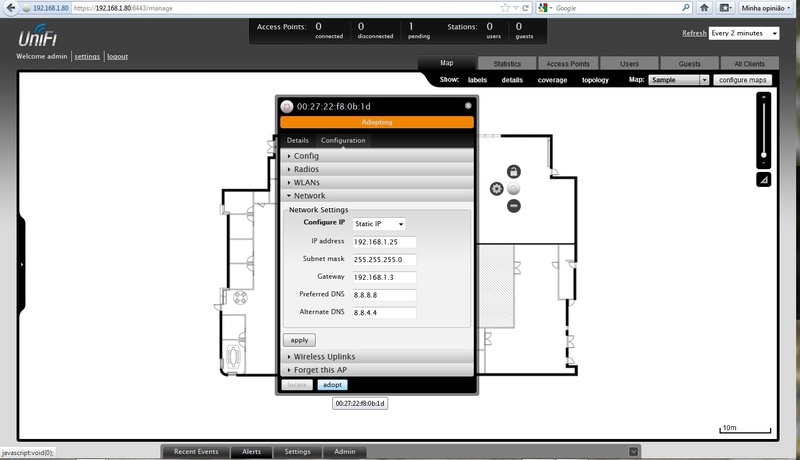Zoom in the map with plus
The image size is (800, 460).
click(x=764, y=96)
